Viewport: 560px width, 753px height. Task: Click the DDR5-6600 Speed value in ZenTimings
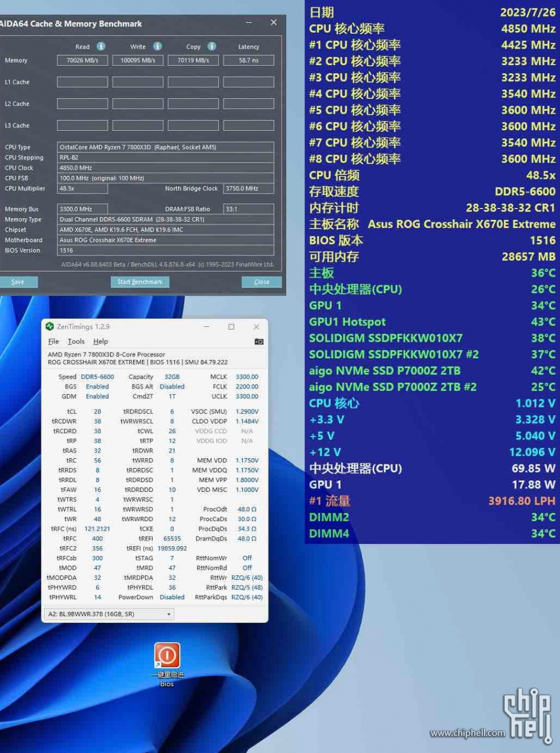click(x=97, y=377)
